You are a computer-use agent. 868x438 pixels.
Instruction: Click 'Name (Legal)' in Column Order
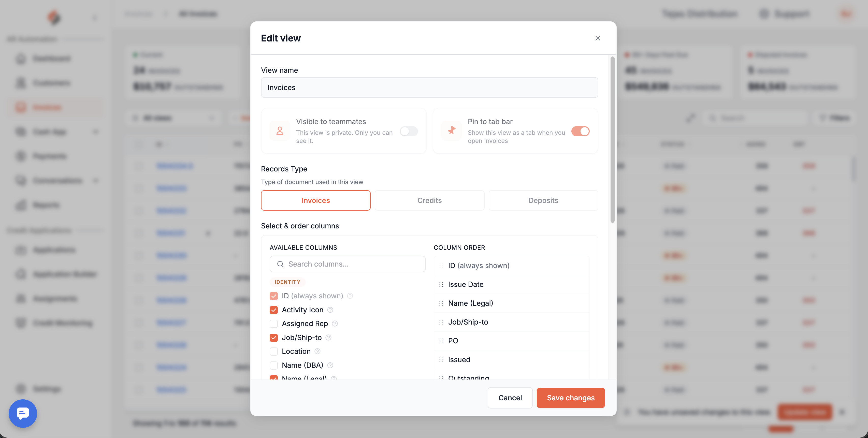point(470,303)
